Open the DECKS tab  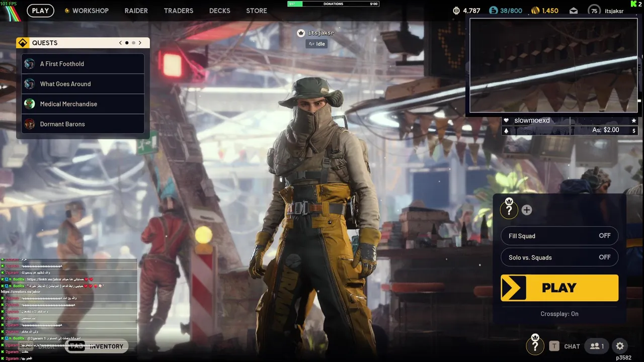click(220, 11)
